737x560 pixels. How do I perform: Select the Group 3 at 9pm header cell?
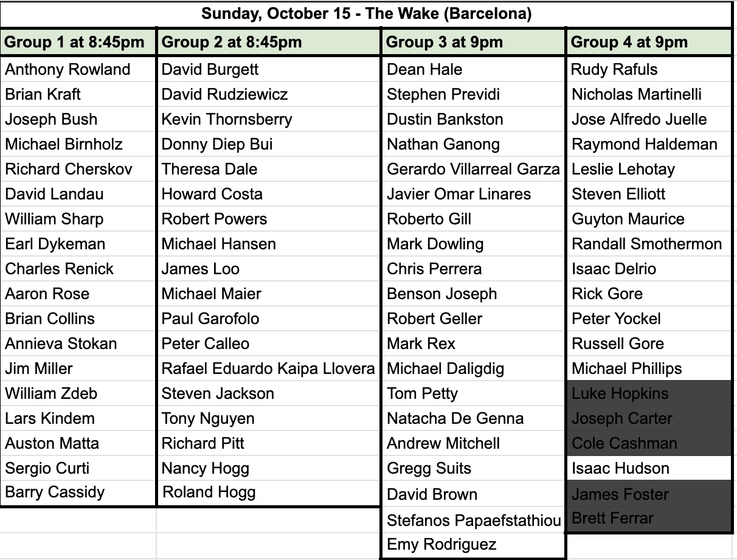point(474,43)
